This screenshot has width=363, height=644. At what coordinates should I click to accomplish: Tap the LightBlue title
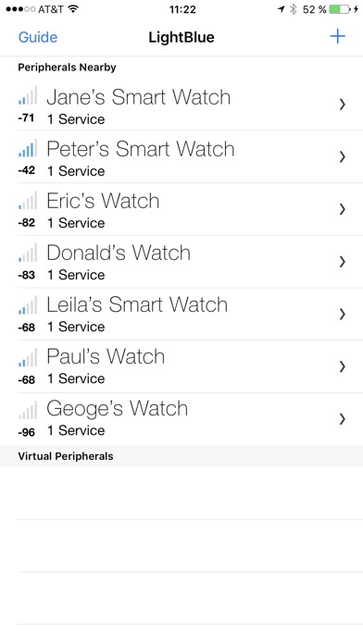tap(181, 37)
